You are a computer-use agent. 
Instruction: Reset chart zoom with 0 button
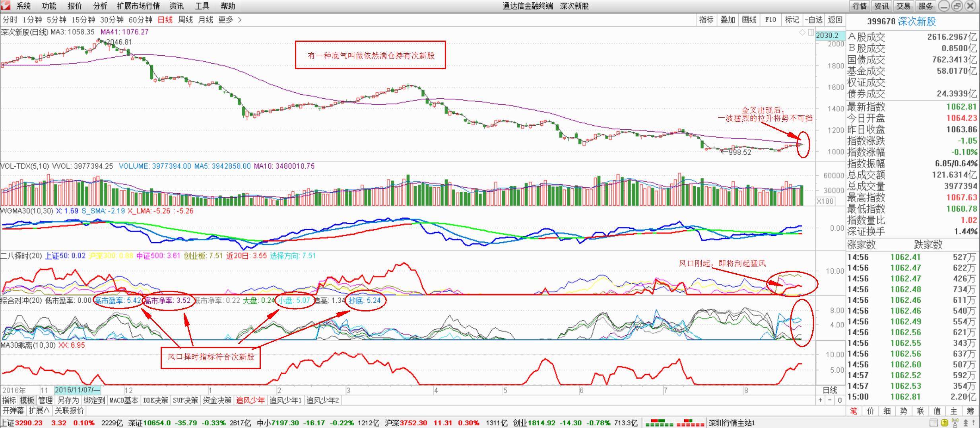click(x=840, y=400)
